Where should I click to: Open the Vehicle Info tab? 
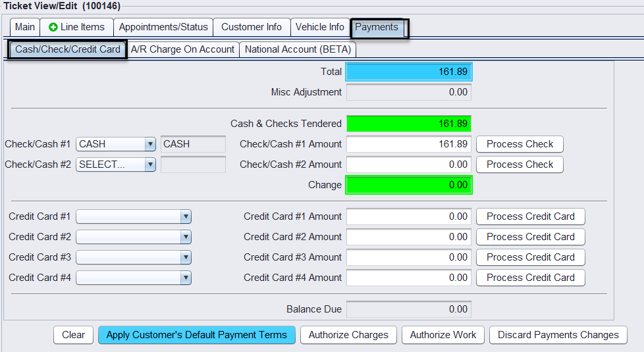(x=319, y=27)
